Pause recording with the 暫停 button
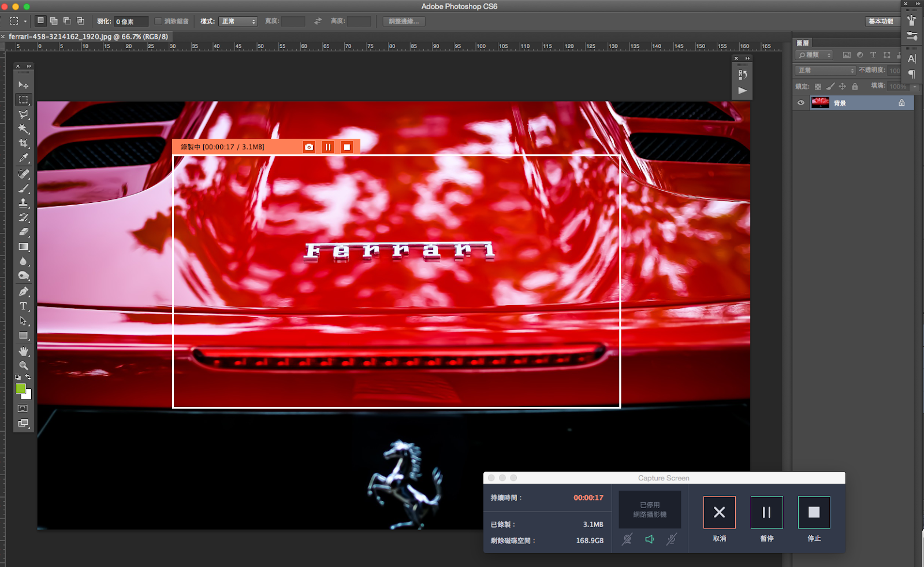Viewport: 924px width, 567px height. [766, 512]
